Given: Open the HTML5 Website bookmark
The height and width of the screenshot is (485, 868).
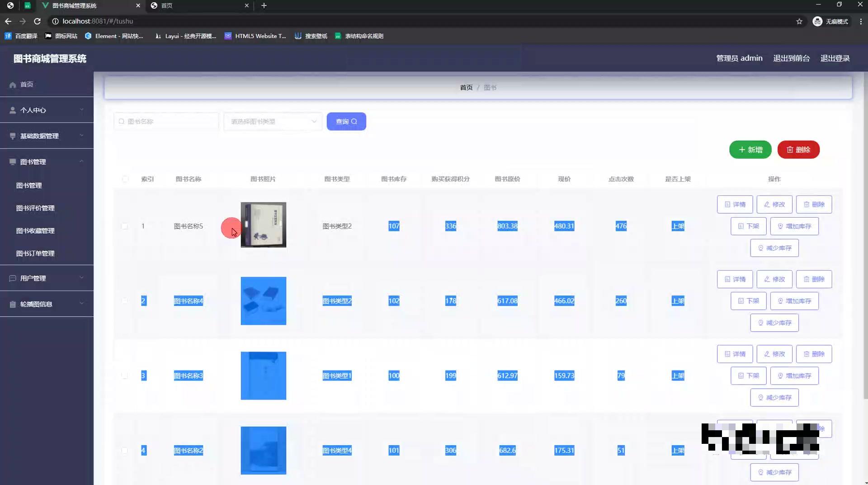Looking at the screenshot, I should tap(255, 36).
